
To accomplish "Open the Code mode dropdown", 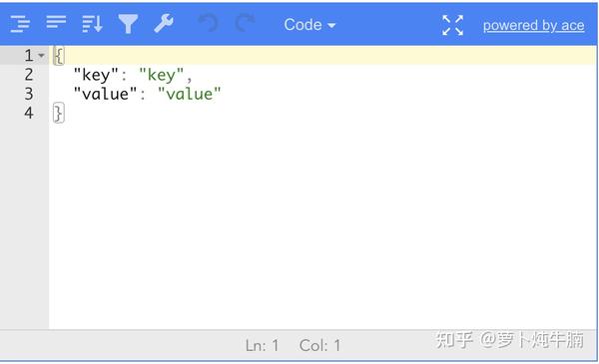I will 309,25.
